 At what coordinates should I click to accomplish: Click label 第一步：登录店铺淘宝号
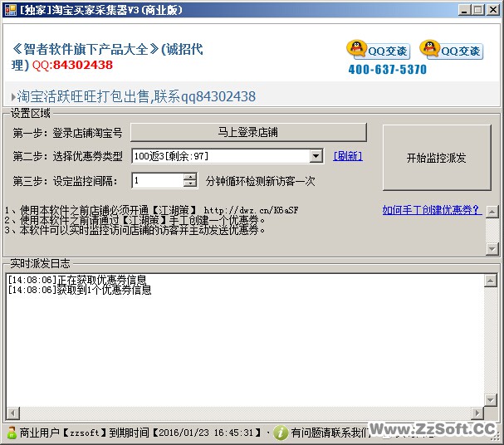click(67, 133)
